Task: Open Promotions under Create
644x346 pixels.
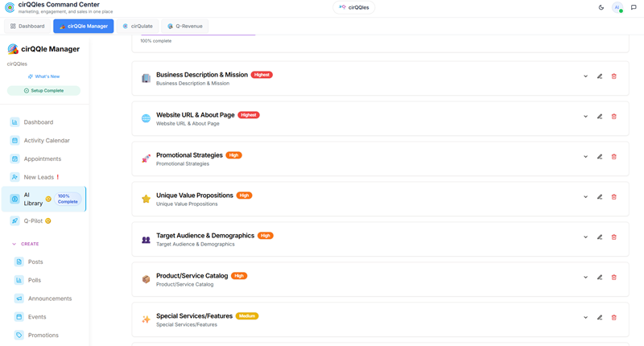Action: pyautogui.click(x=43, y=336)
